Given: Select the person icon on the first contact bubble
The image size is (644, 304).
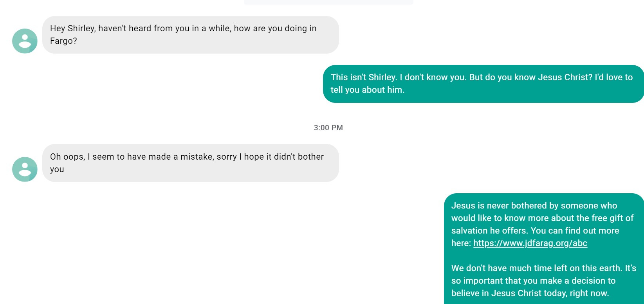Looking at the screenshot, I should 24,41.
